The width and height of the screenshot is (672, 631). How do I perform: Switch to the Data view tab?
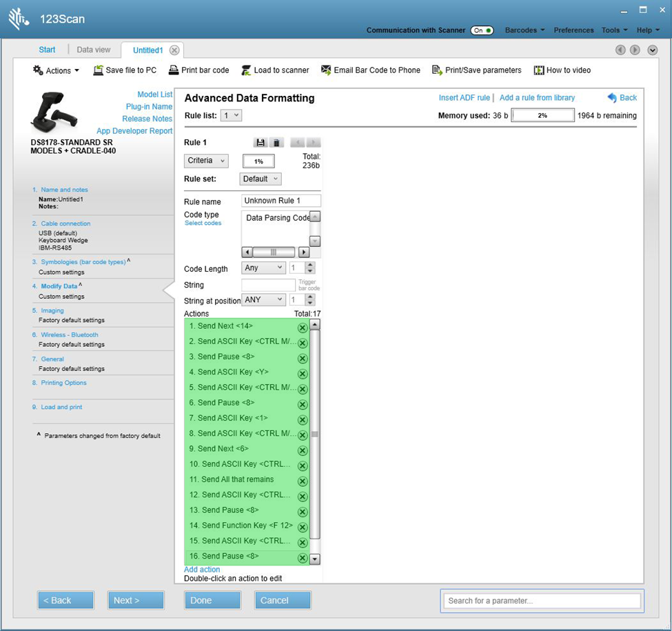tap(94, 50)
